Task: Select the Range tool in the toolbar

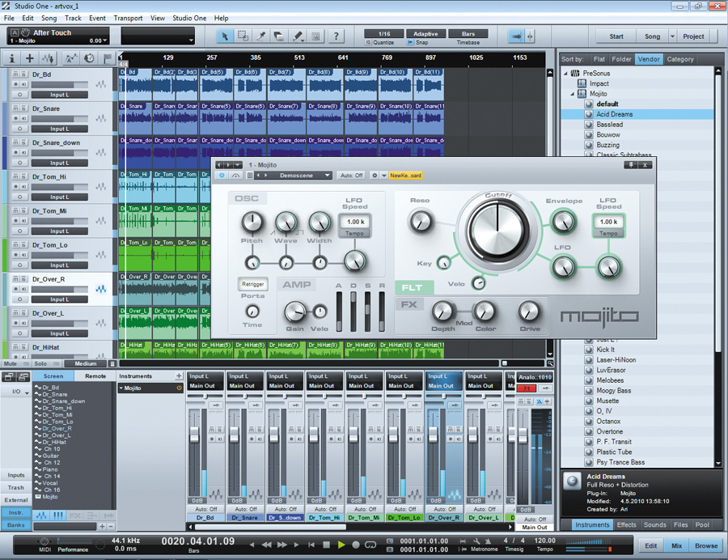Action: tap(243, 36)
